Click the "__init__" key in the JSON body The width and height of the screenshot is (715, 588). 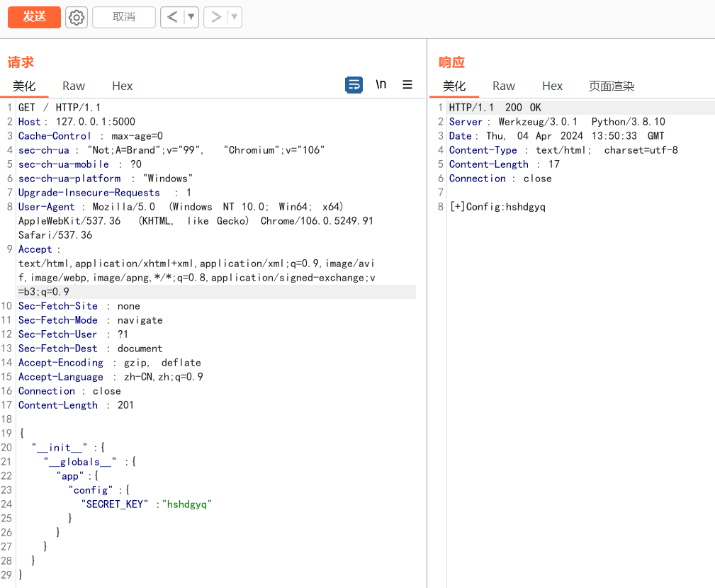[x=60, y=448]
